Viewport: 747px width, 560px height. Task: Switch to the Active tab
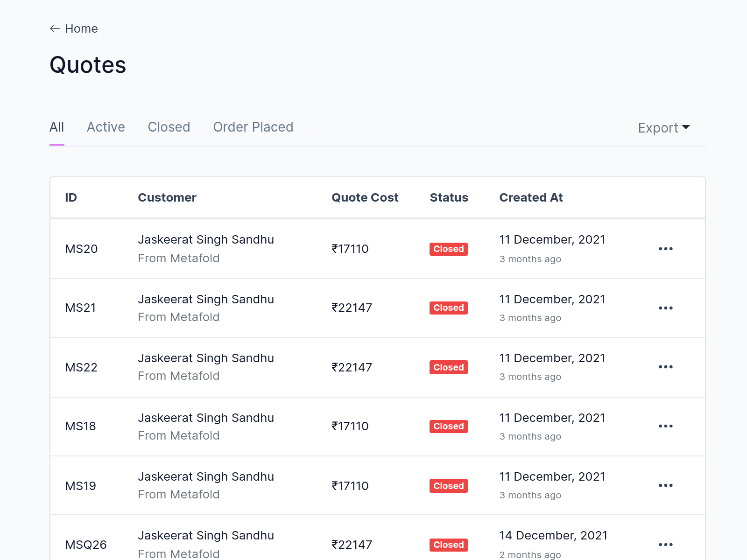click(x=106, y=127)
